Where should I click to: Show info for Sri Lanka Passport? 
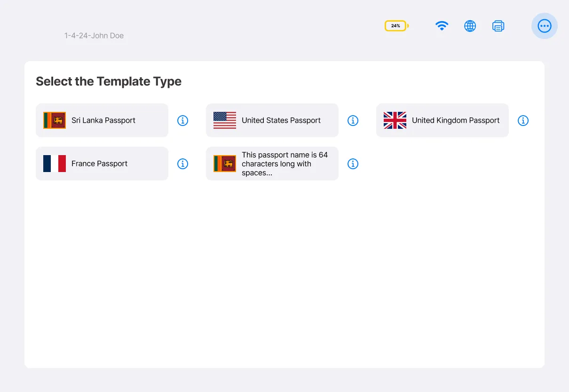[x=182, y=120]
